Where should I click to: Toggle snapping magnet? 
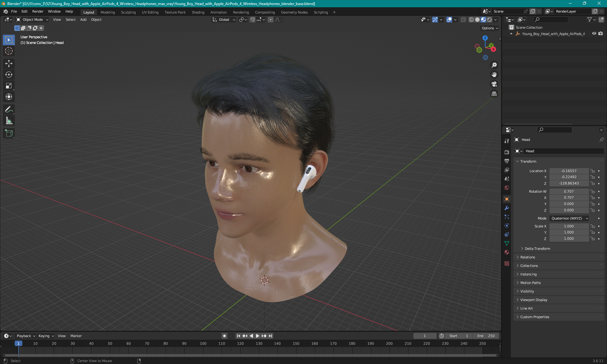click(x=253, y=20)
